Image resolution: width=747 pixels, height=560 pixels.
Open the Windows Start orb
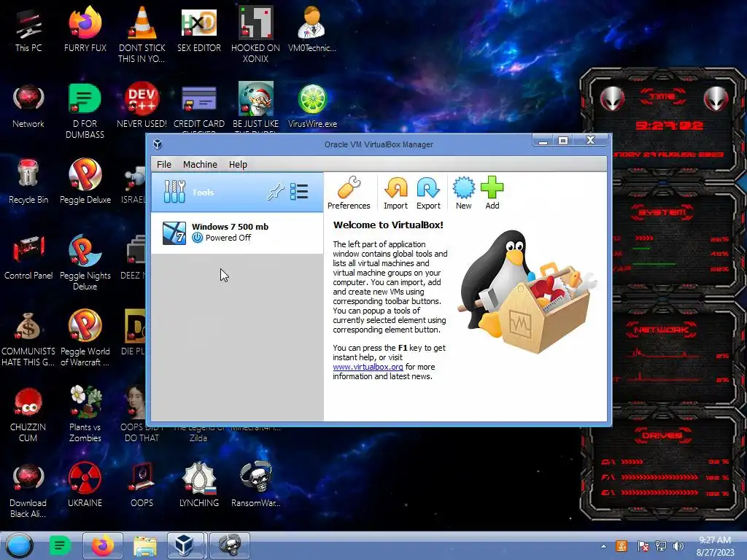pos(20,545)
